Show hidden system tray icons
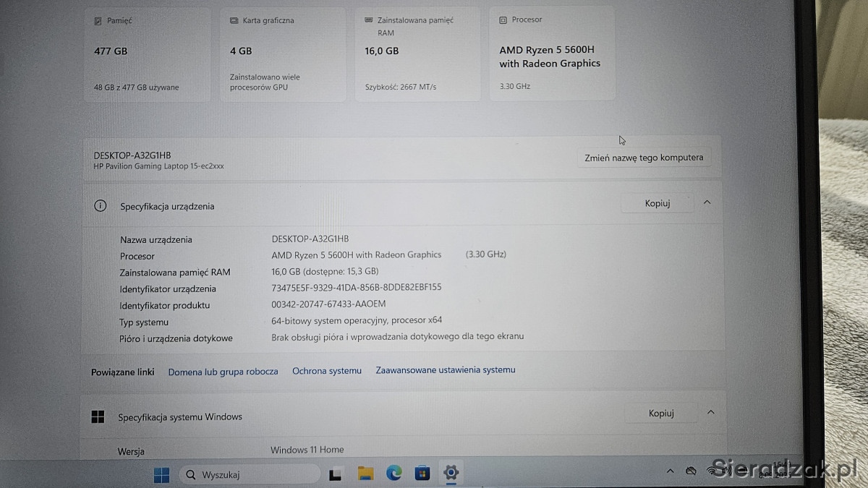Image resolution: width=868 pixels, height=488 pixels. 671,471
